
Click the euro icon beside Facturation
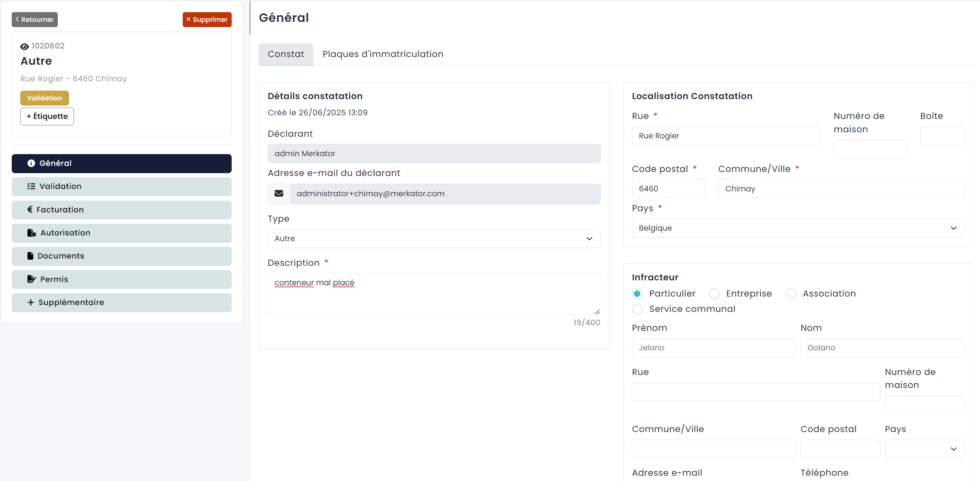(30, 210)
